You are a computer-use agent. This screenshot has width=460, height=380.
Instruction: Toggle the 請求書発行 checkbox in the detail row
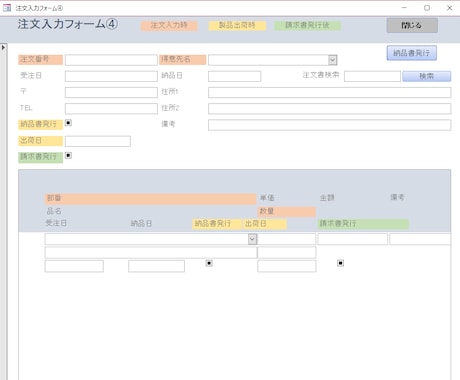coord(340,263)
